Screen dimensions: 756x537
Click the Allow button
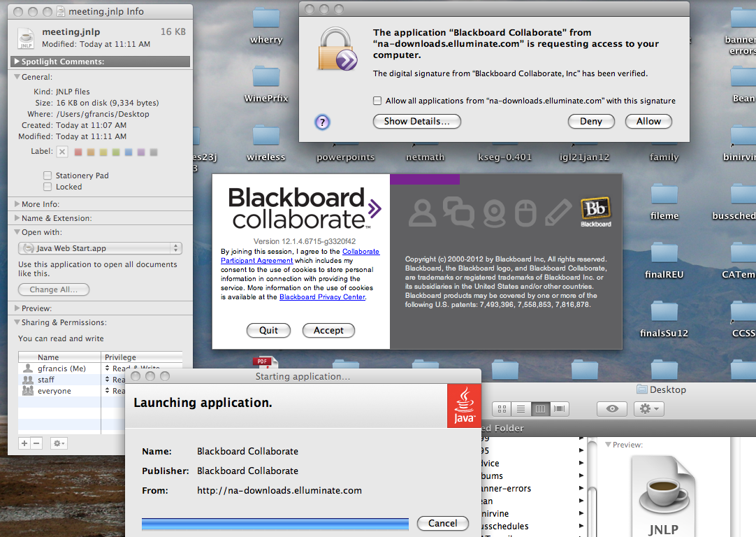point(648,121)
